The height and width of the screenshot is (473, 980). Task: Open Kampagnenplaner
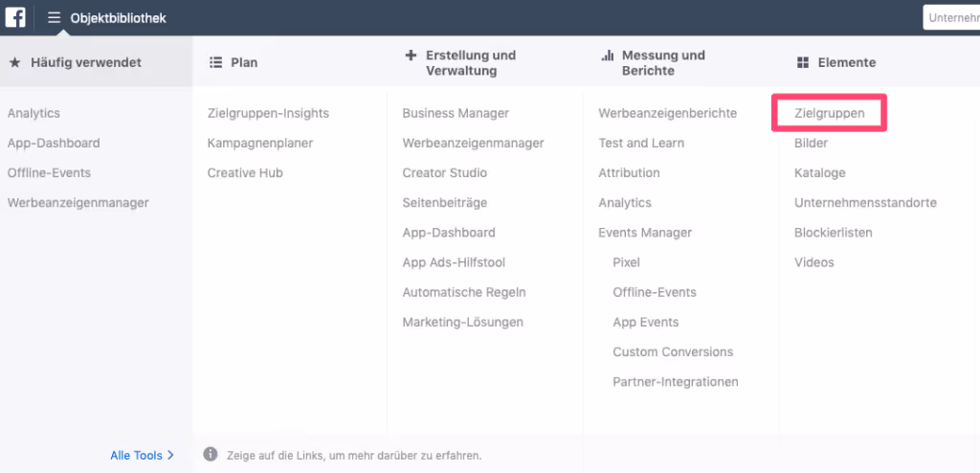(x=260, y=144)
